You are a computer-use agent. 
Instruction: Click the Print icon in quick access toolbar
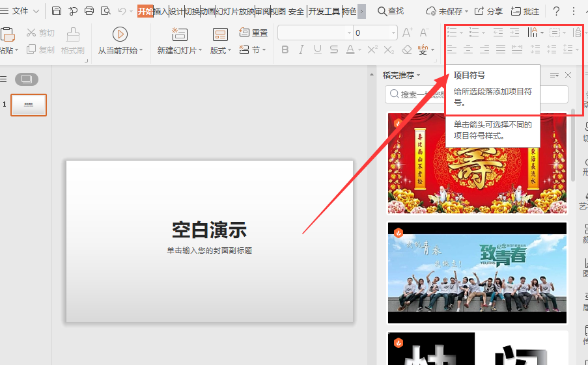pos(89,11)
